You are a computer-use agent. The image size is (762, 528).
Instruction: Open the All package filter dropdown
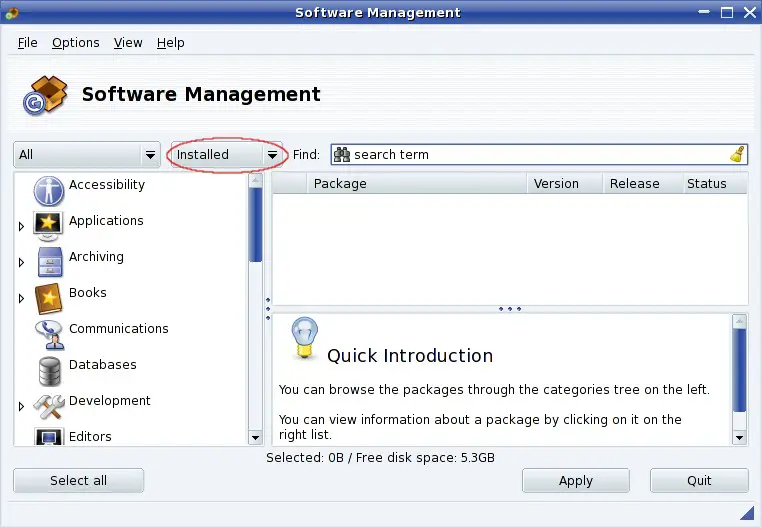coord(87,155)
